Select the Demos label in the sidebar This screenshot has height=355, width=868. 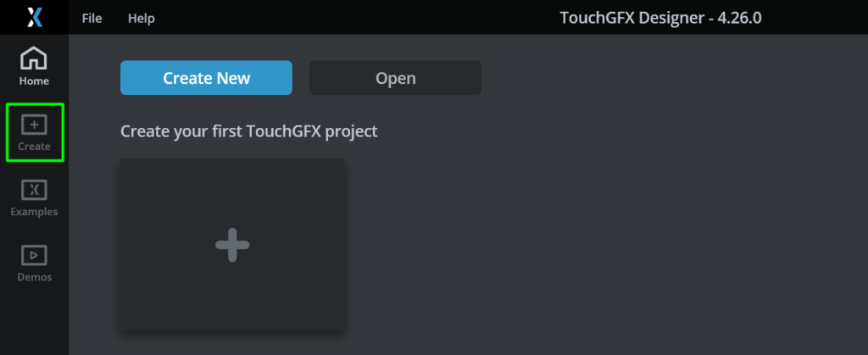click(34, 277)
